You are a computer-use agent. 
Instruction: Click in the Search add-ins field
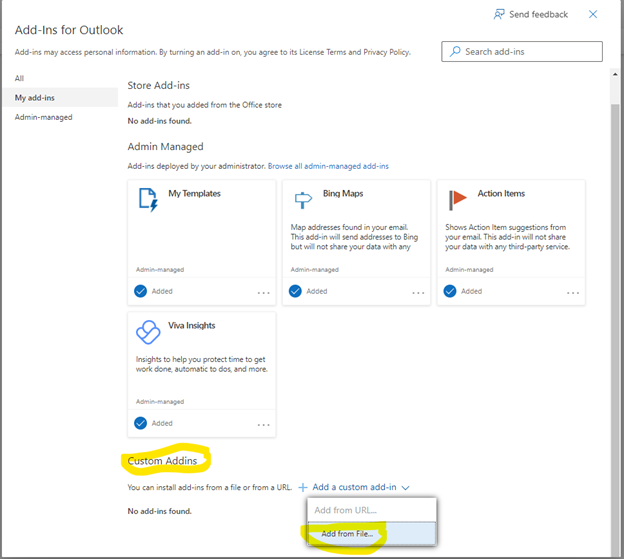530,51
